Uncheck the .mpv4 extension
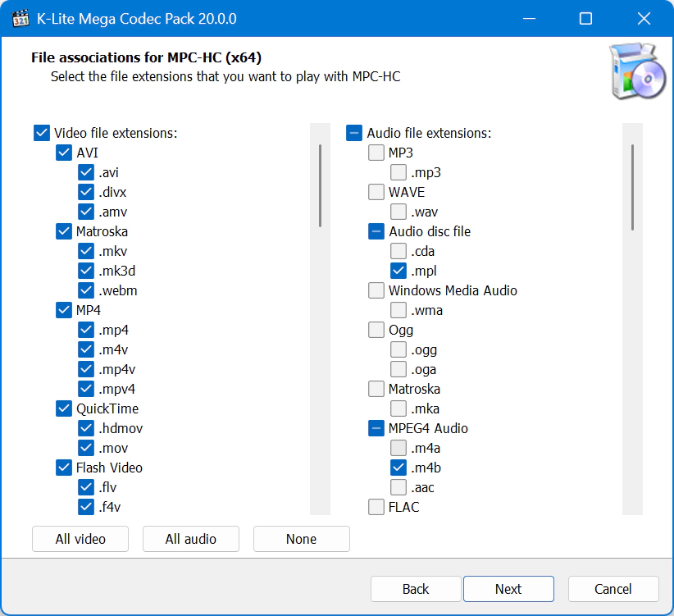The height and width of the screenshot is (616, 674). (x=86, y=389)
